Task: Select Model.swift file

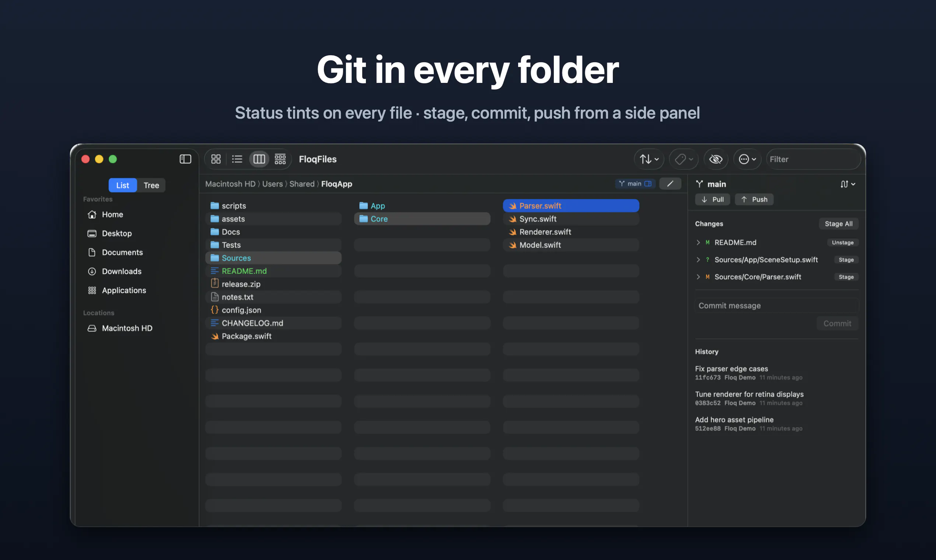Action: (x=571, y=245)
